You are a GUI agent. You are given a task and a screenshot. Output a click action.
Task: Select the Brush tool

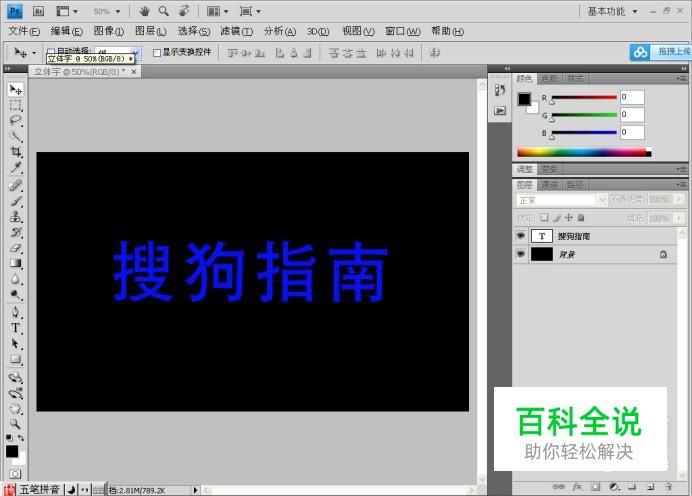(x=15, y=201)
